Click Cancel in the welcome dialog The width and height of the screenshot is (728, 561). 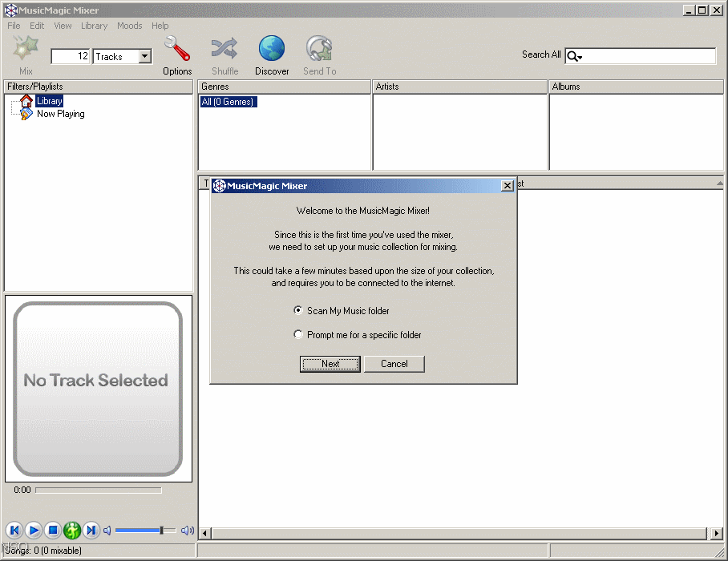coord(394,364)
